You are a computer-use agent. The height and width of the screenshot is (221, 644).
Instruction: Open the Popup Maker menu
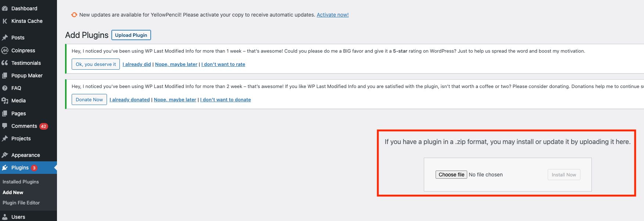tap(27, 76)
